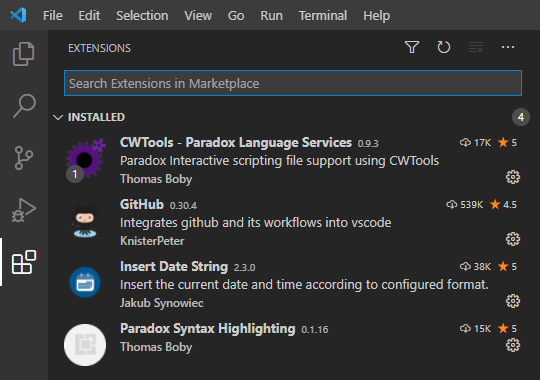This screenshot has height=380, width=540.
Task: Open manage gear for GitHub extension
Action: [513, 239]
